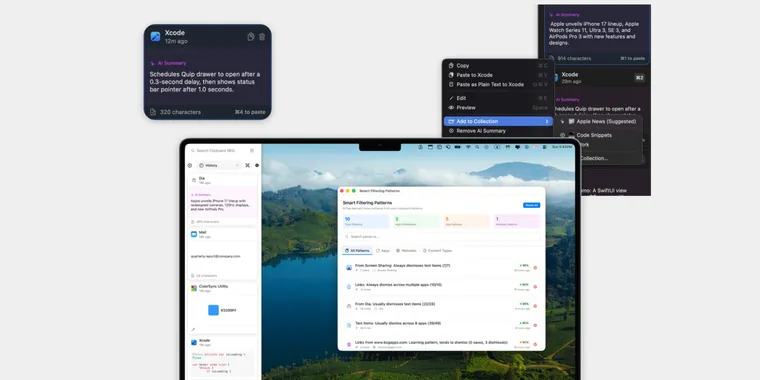Viewport: 760px width, 380px height.
Task: Select the Copy context menu entry
Action: pos(498,65)
